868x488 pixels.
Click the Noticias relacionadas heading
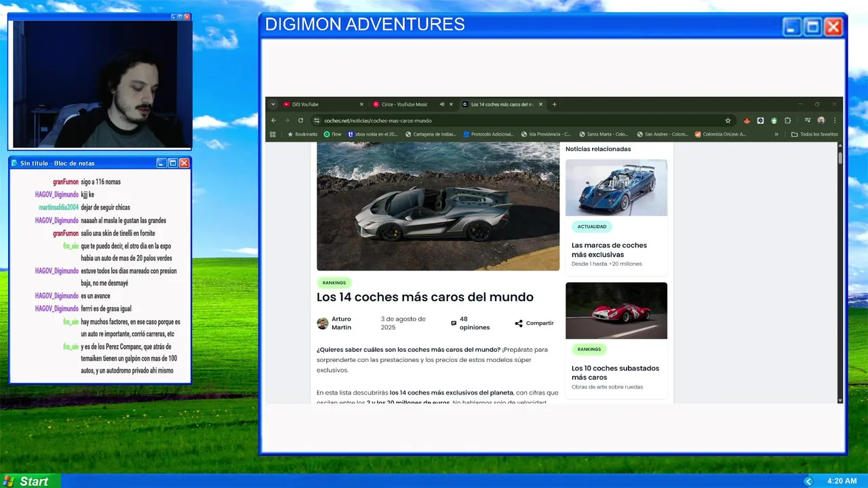tap(598, 149)
